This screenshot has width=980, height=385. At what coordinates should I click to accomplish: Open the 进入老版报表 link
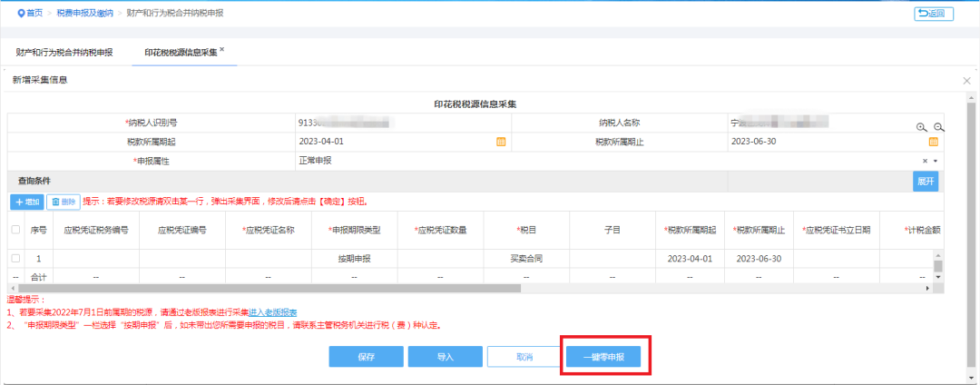pyautogui.click(x=272, y=312)
